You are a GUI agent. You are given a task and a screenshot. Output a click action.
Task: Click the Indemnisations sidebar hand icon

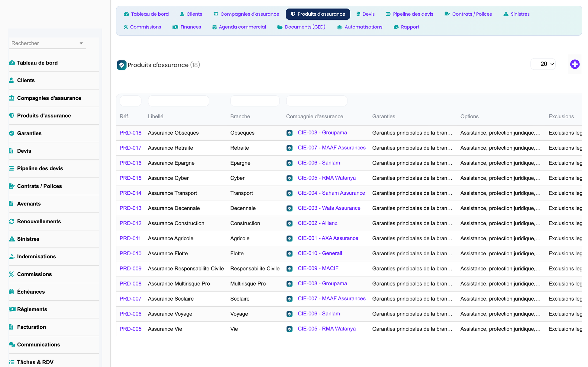[12, 257]
